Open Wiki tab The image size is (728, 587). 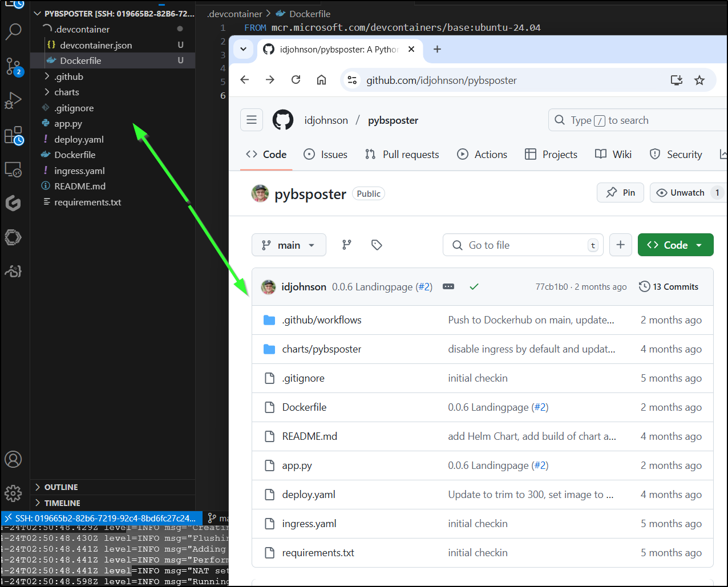point(613,155)
